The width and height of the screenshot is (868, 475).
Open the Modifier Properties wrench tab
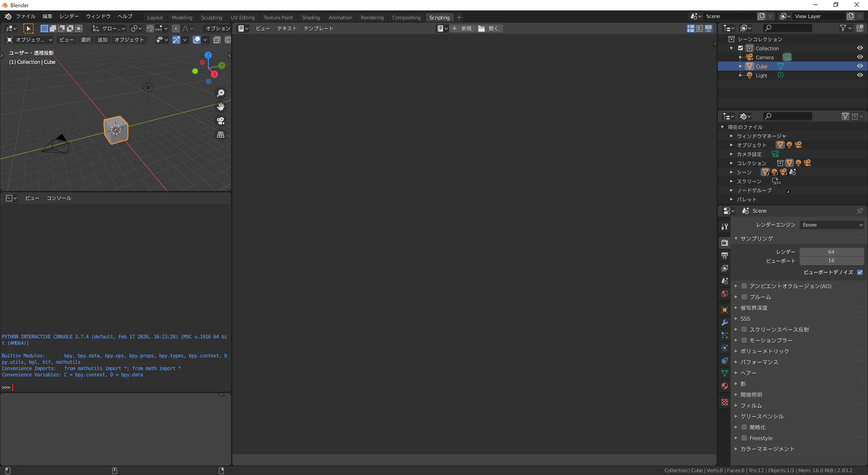point(725,323)
